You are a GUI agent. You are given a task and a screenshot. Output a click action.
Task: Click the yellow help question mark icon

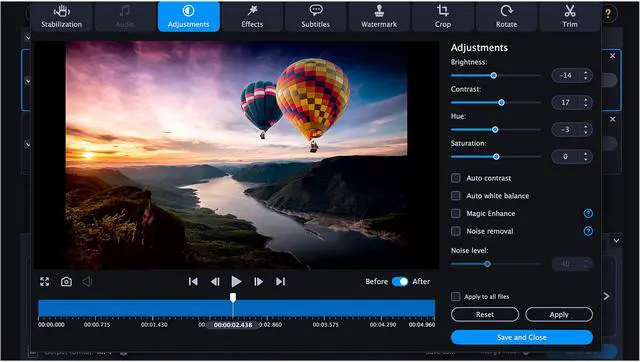click(x=608, y=14)
